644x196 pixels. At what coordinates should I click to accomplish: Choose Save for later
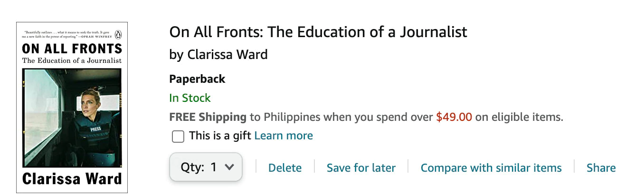click(361, 168)
